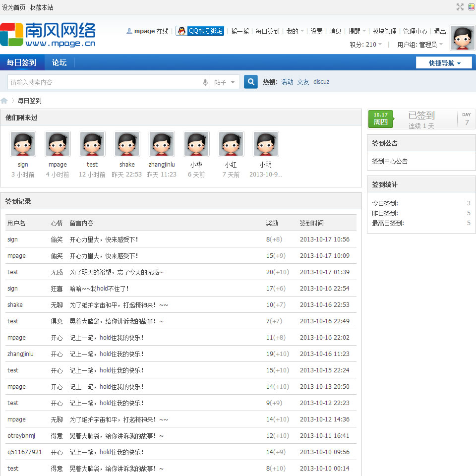Viewport: 476px width, 476px height.
Task: Click the colorful style switch icon
Action: tap(471, 7)
